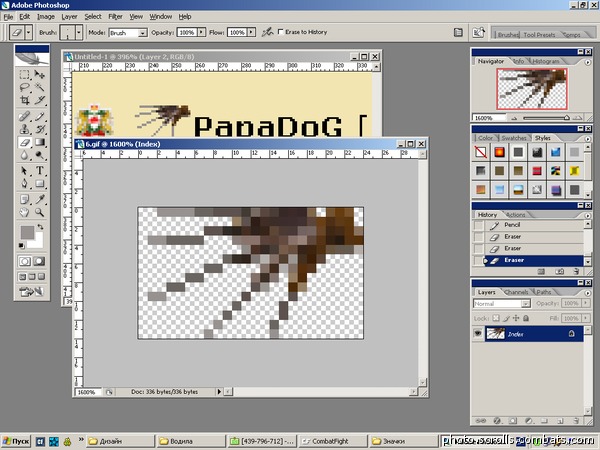
Task: Open Значки folder in taskbar
Action: 403,441
